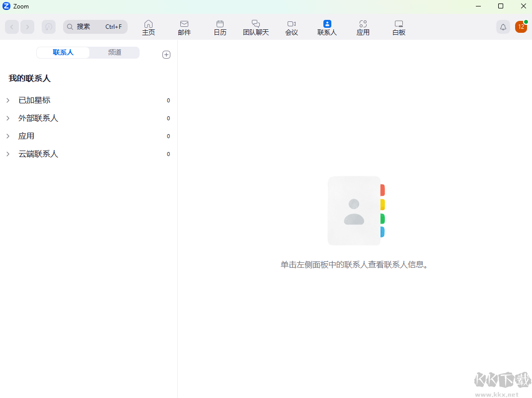The image size is (532, 398).
Task: Select the 外部联系人 row label
Action: (38, 118)
